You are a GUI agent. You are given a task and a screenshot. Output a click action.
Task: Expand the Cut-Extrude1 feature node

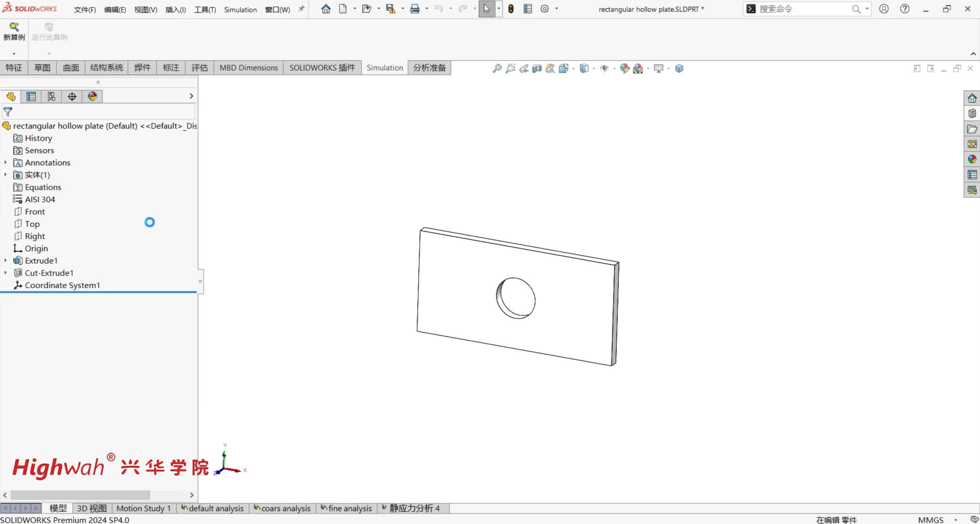5,273
